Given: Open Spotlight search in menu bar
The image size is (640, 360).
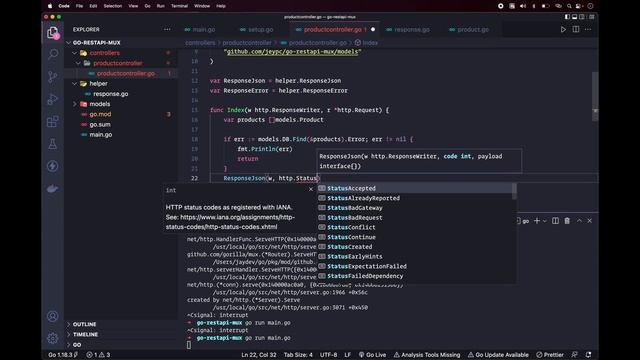Looking at the screenshot, I should point(569,6).
